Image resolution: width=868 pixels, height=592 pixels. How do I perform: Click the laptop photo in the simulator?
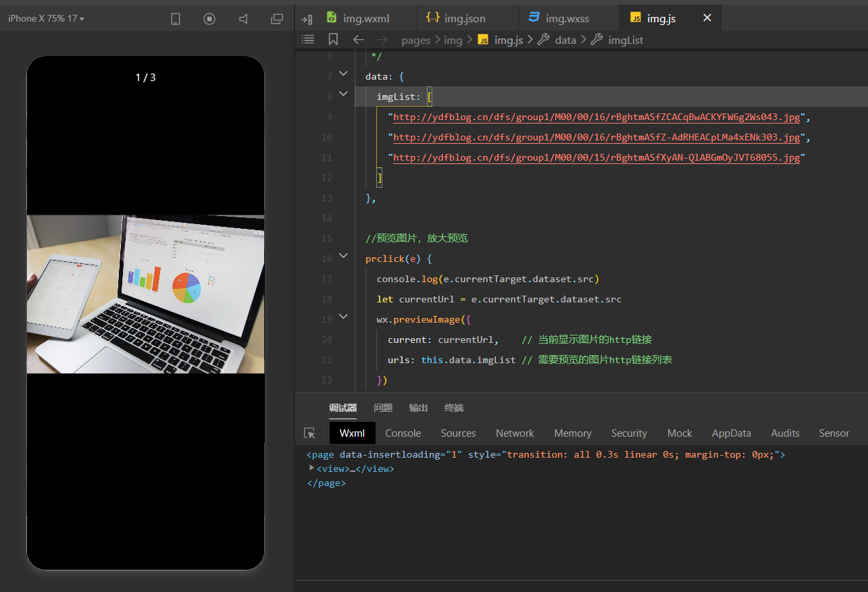point(145,293)
